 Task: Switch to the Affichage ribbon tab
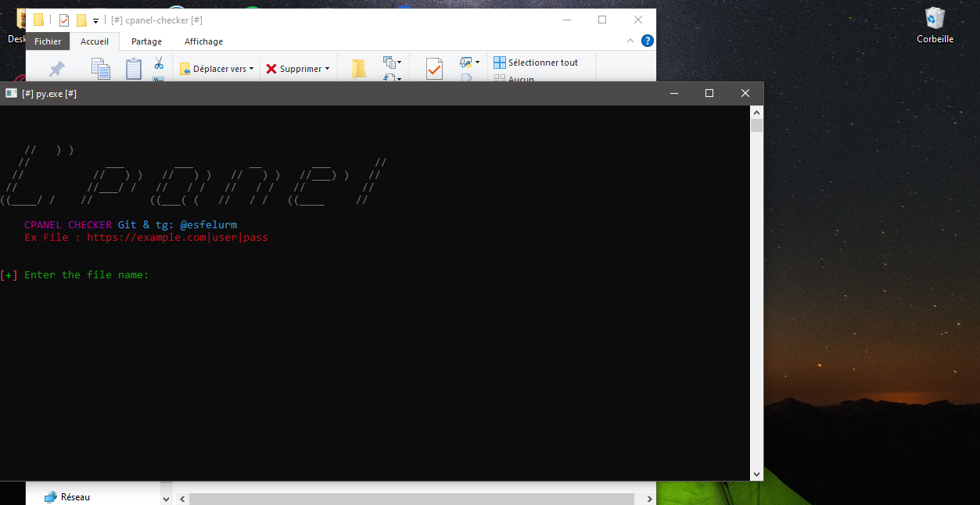click(203, 41)
